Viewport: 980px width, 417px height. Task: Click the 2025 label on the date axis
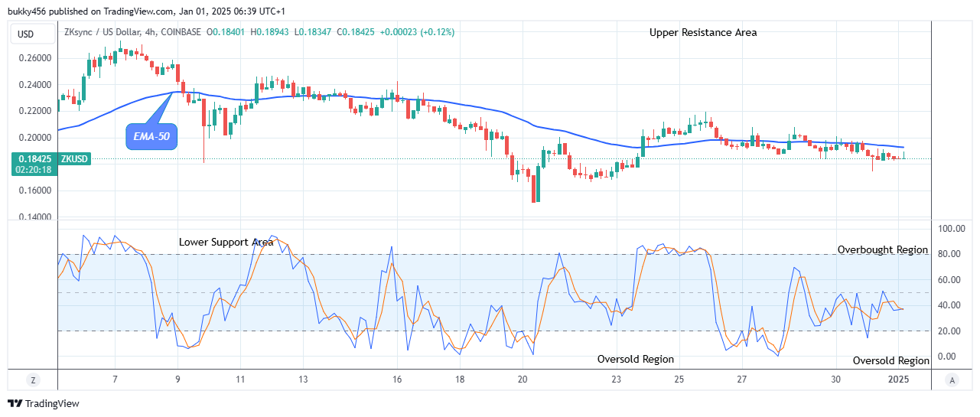[898, 380]
